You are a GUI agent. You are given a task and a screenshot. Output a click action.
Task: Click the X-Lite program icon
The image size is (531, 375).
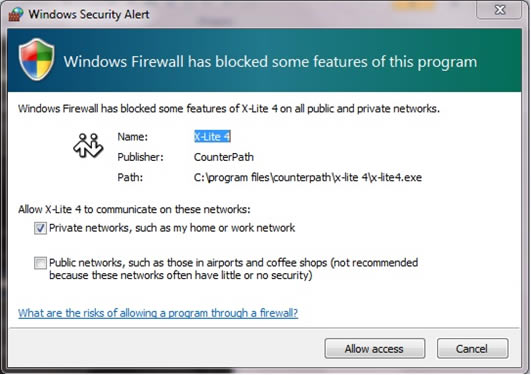click(x=88, y=146)
